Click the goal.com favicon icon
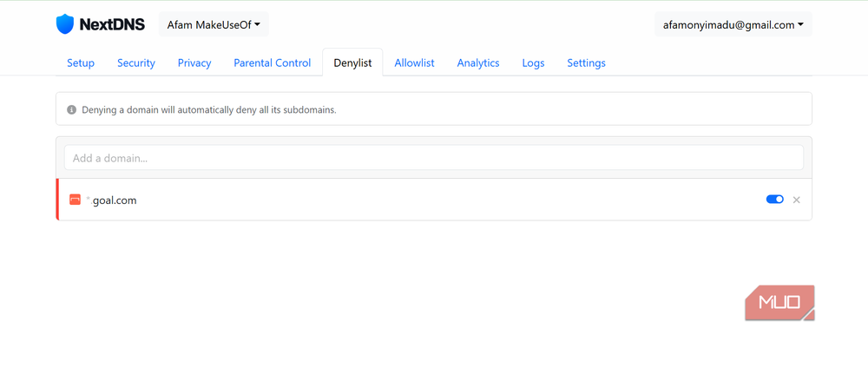Image resolution: width=868 pixels, height=374 pixels. (75, 200)
